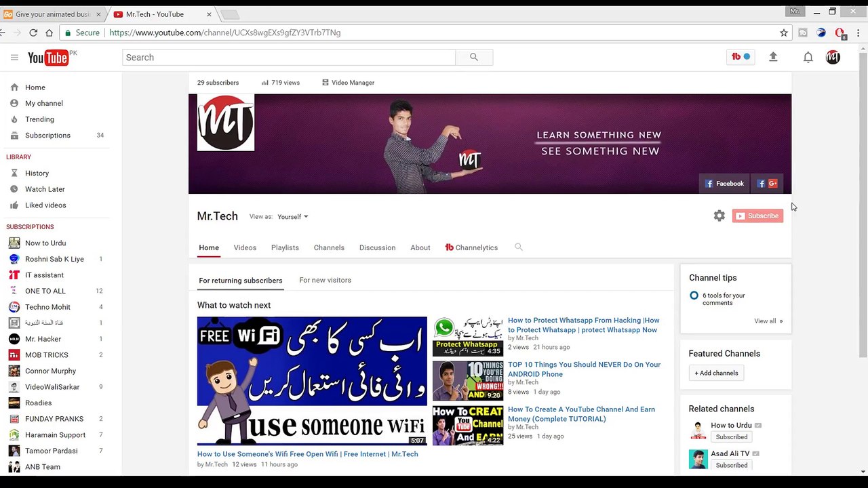Switch to the Videos tab

pyautogui.click(x=245, y=247)
